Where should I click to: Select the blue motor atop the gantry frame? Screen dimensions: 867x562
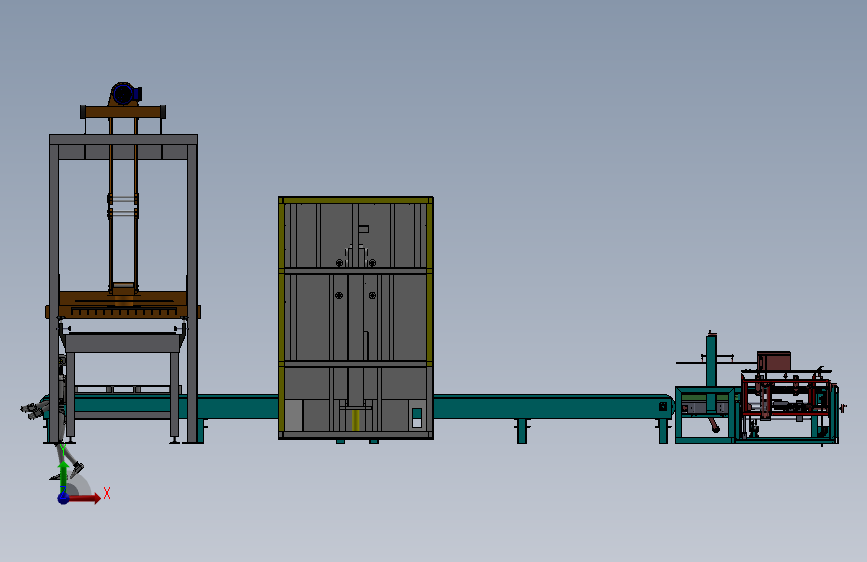tap(126, 93)
